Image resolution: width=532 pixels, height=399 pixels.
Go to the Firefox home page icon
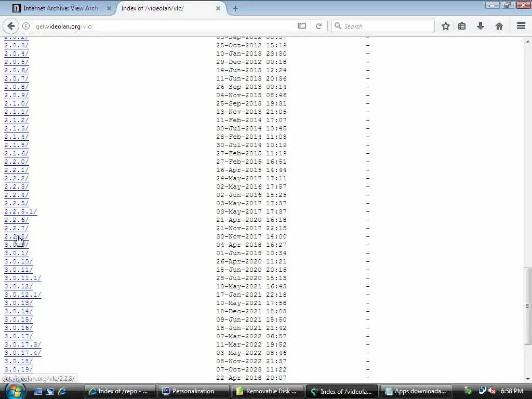(x=499, y=26)
